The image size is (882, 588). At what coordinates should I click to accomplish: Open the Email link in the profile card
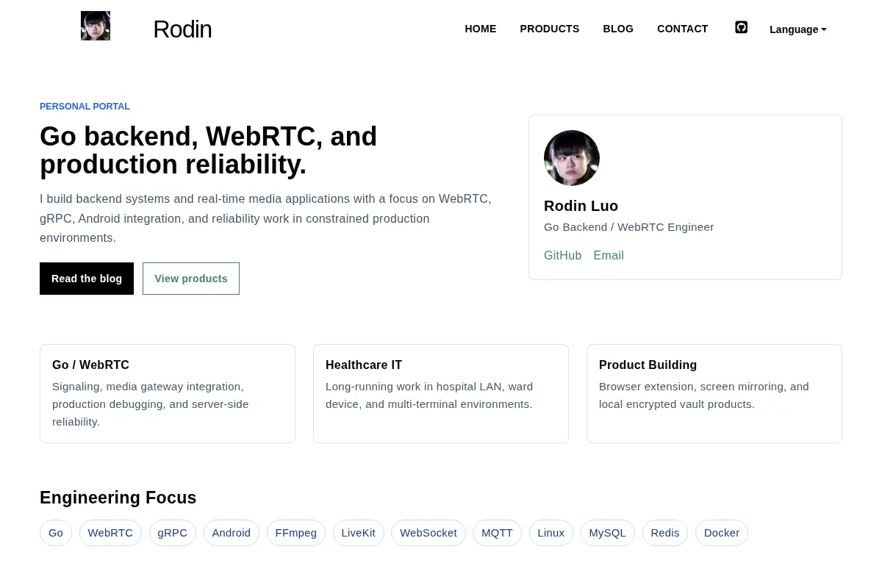[x=609, y=256]
